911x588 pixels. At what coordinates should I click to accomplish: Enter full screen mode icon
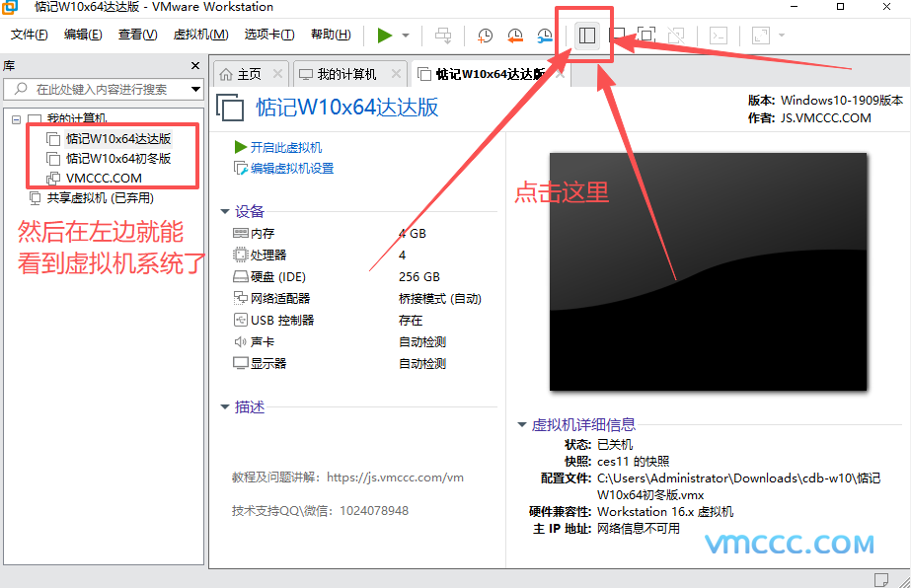(x=645, y=36)
